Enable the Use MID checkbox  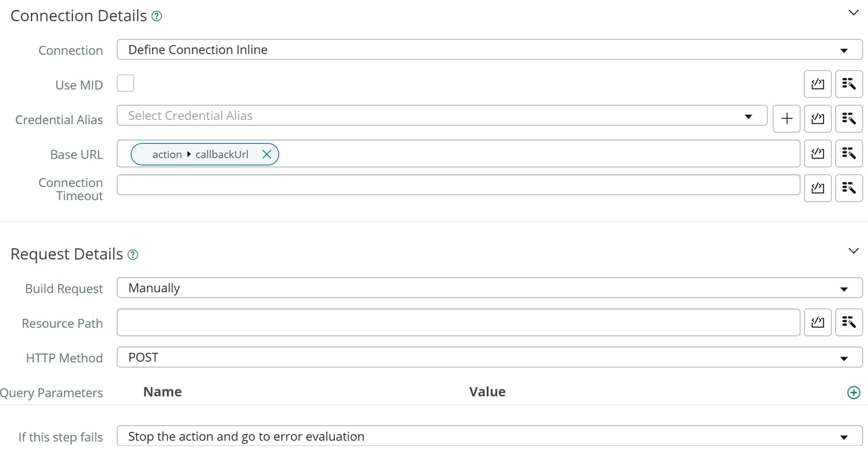[x=125, y=83]
